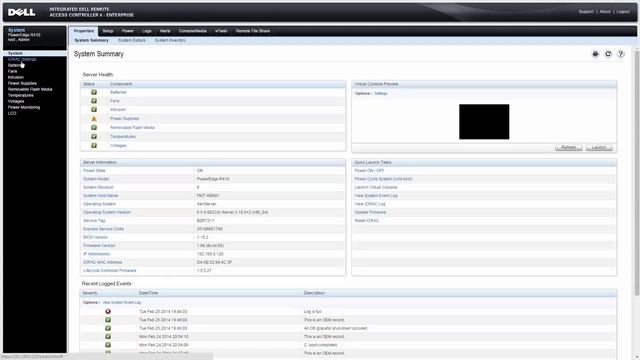Click View iDRAC Log quick task
Viewport: 640px width, 360px height.
[x=370, y=204]
